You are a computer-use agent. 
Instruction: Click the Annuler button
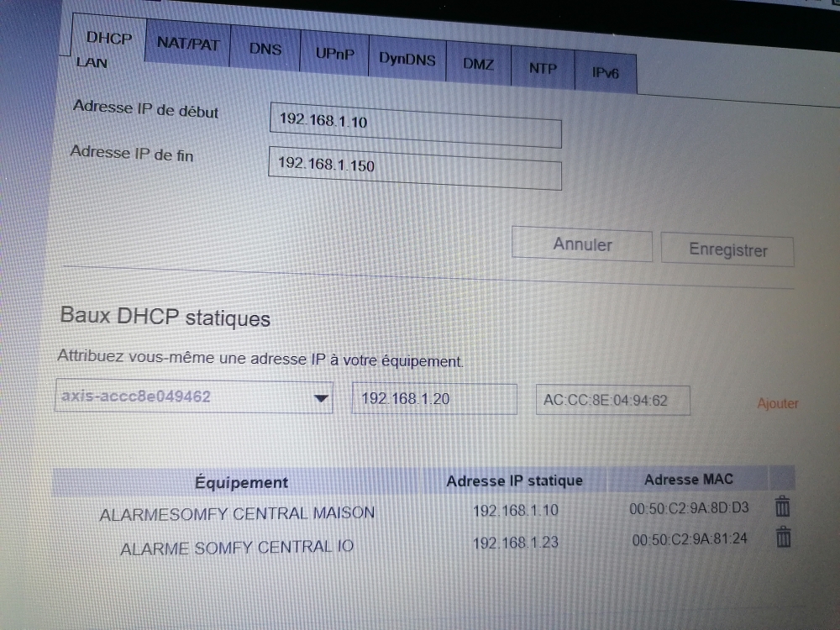coord(581,245)
